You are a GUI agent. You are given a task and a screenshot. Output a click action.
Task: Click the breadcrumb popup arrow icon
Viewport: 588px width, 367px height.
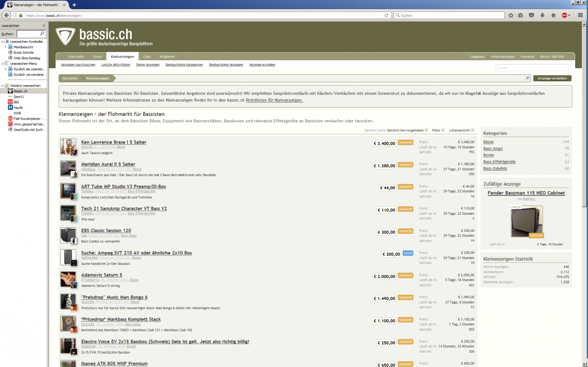(x=528, y=78)
